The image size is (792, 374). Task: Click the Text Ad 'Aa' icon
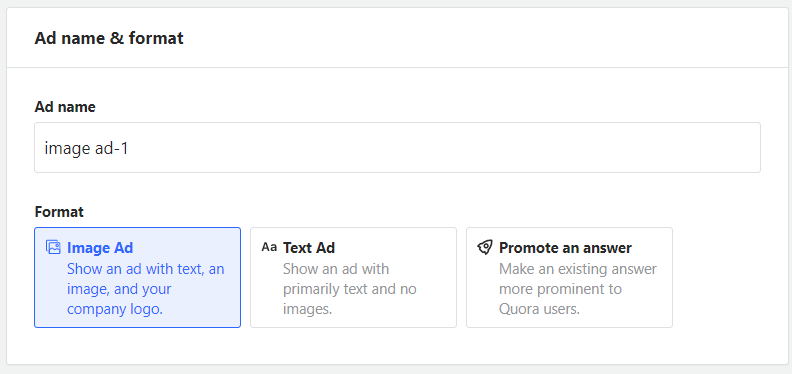pyautogui.click(x=269, y=247)
